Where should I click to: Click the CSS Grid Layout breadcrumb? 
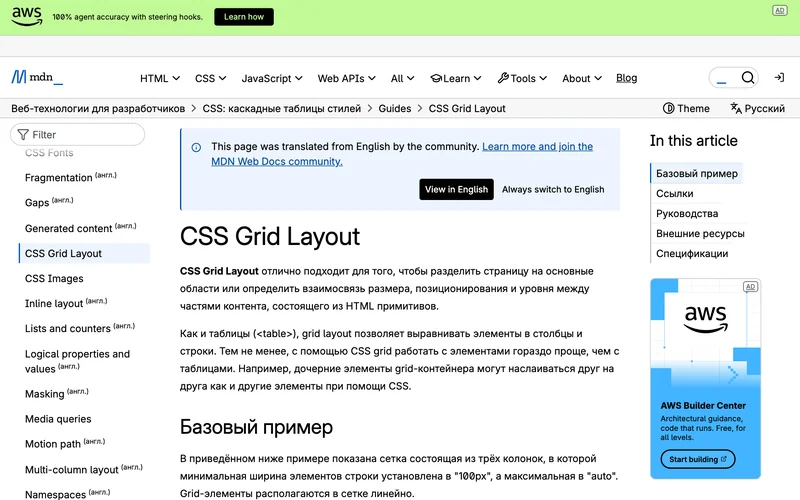tap(467, 108)
